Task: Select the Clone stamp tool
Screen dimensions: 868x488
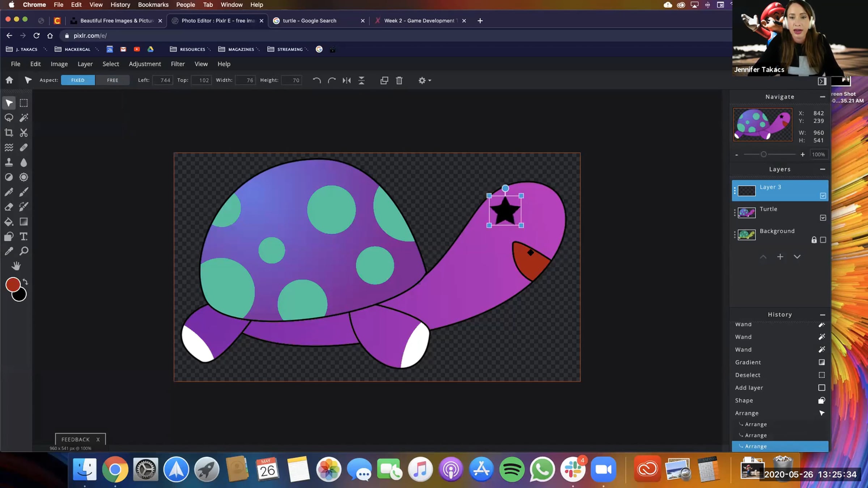Action: point(9,162)
